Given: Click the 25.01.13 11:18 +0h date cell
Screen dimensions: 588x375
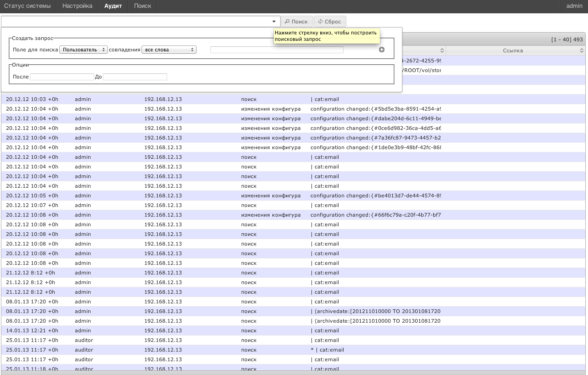Looking at the screenshot, I should (x=32, y=369).
